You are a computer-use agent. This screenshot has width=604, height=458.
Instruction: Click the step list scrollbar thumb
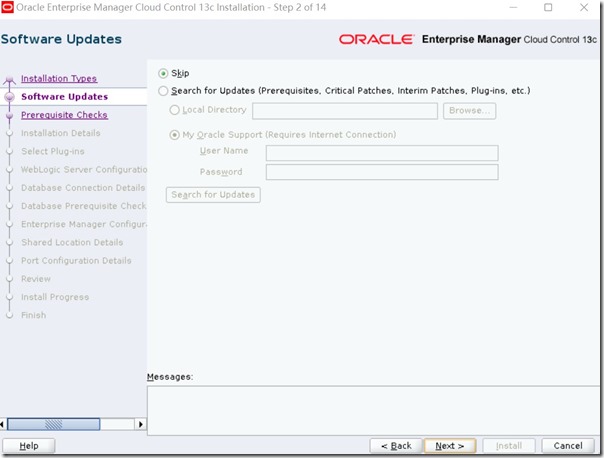pos(54,424)
